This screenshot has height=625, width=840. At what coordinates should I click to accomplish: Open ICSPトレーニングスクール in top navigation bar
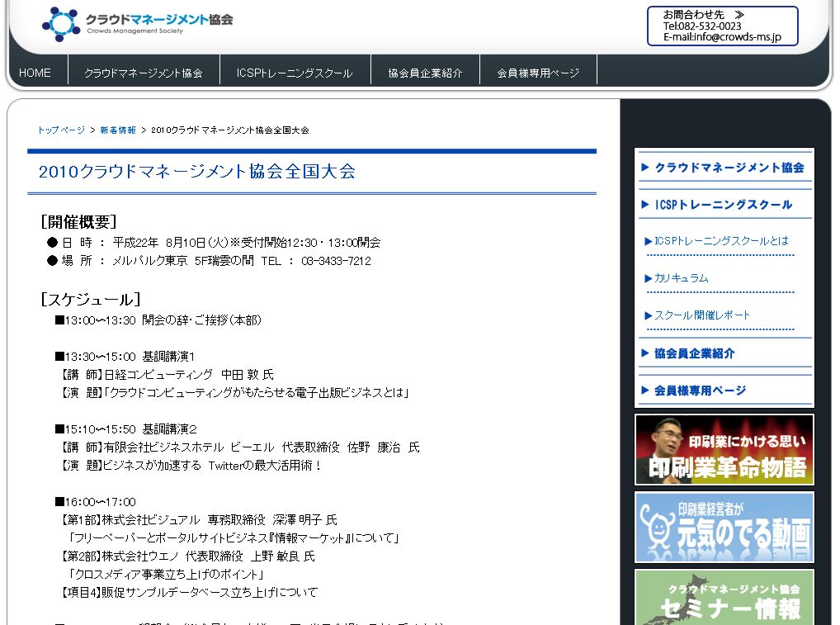tap(295, 73)
